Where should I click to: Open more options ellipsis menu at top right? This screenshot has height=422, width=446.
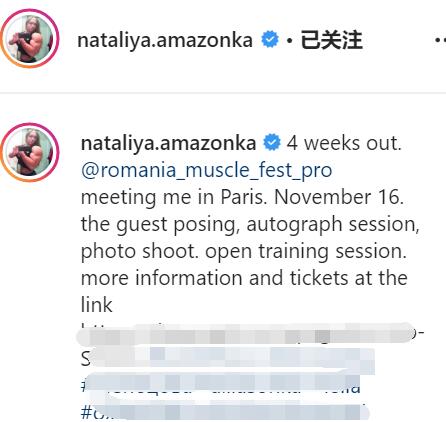[x=440, y=40]
